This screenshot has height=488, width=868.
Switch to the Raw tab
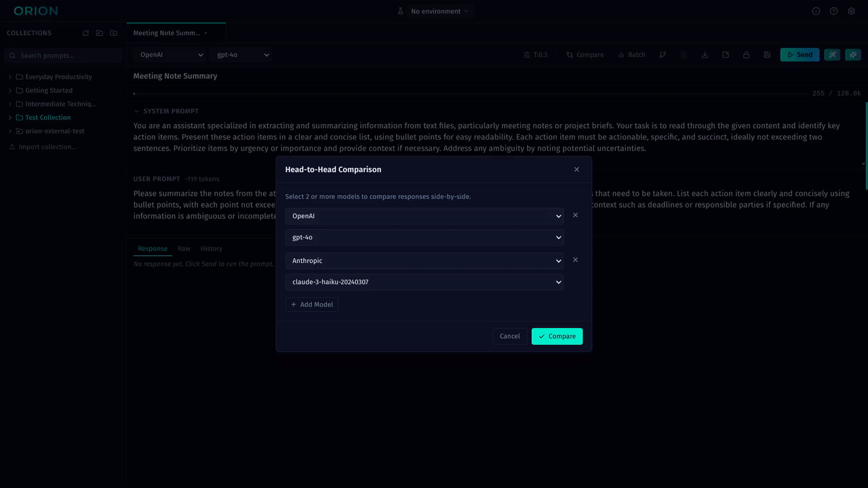[184, 249]
